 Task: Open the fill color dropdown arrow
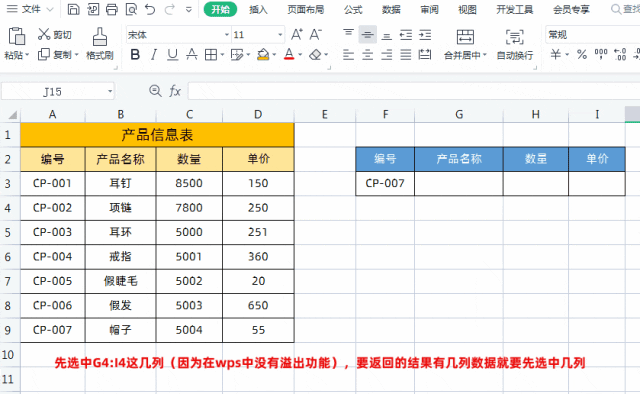point(274,54)
